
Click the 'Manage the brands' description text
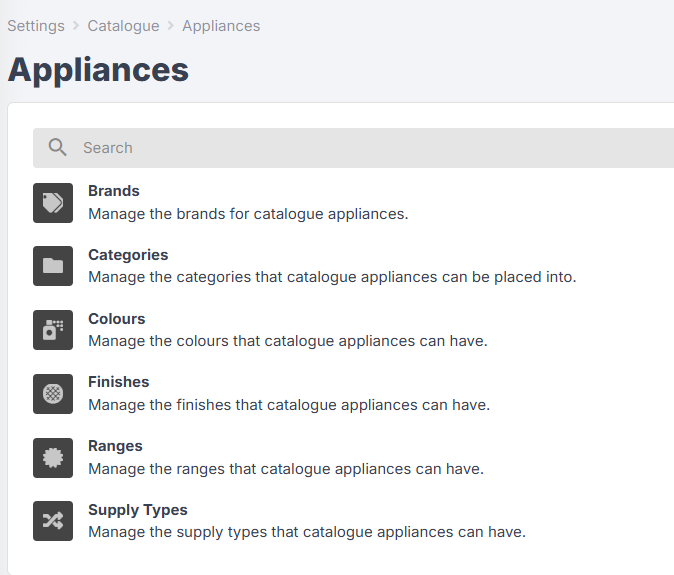248,213
